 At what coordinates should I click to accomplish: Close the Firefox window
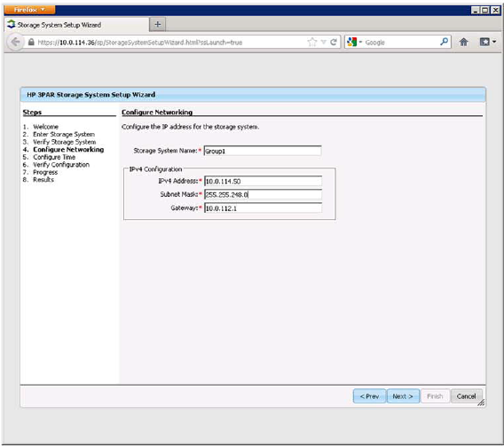[x=495, y=10]
